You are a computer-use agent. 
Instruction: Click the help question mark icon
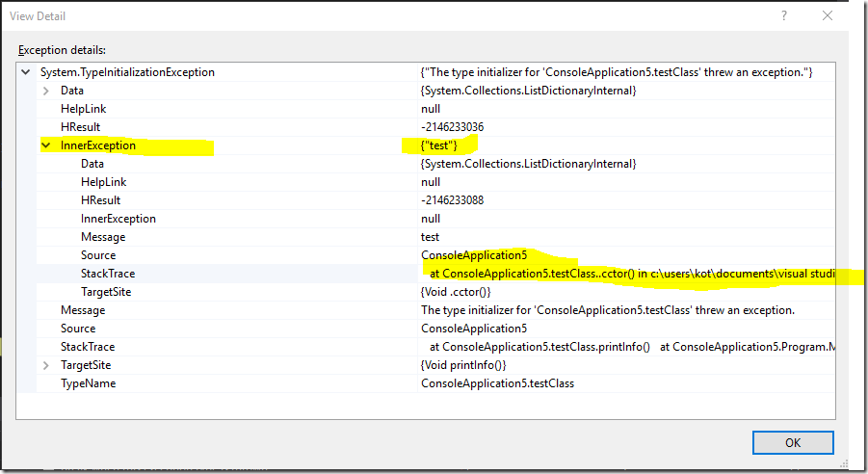coord(784,15)
